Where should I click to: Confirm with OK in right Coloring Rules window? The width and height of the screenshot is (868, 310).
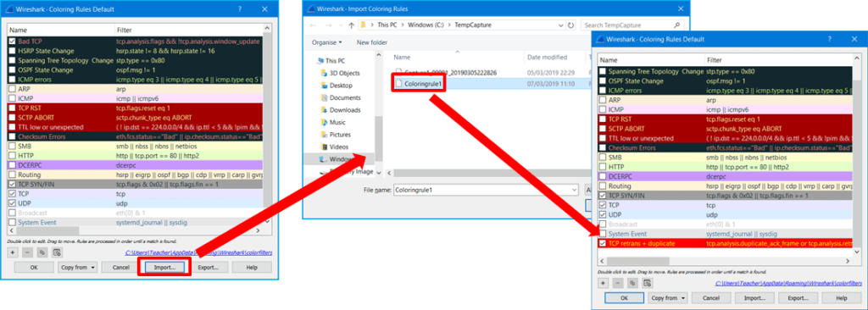(624, 298)
